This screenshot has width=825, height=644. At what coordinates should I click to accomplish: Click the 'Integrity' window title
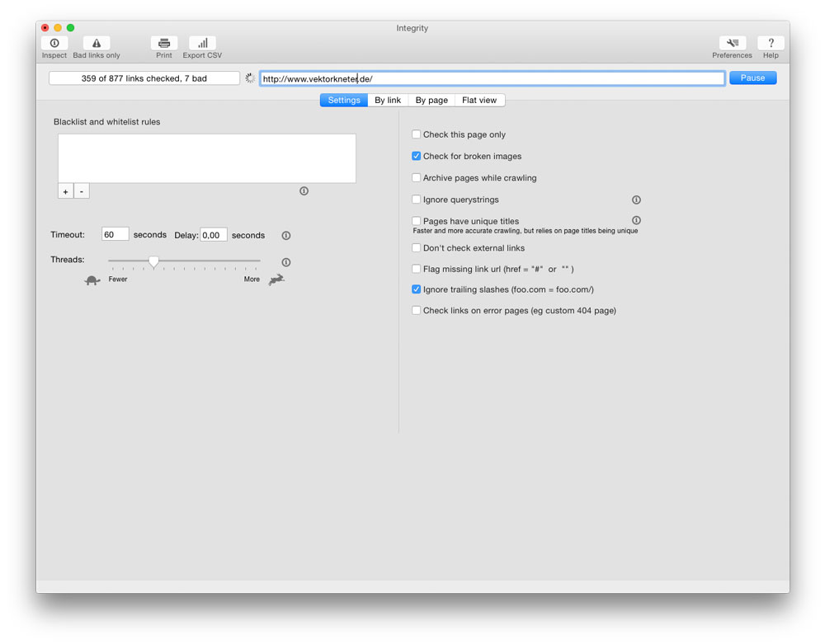click(x=412, y=28)
